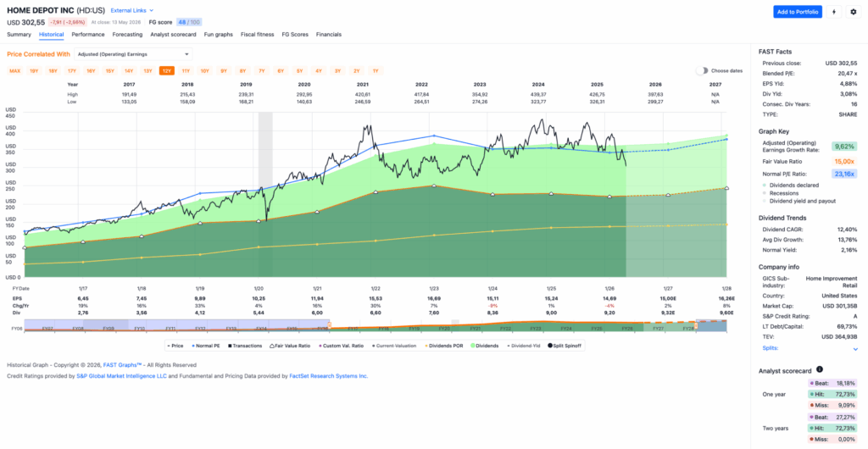Click the Dividend CAGR value 12,40%
The height and width of the screenshot is (449, 868).
[848, 229]
